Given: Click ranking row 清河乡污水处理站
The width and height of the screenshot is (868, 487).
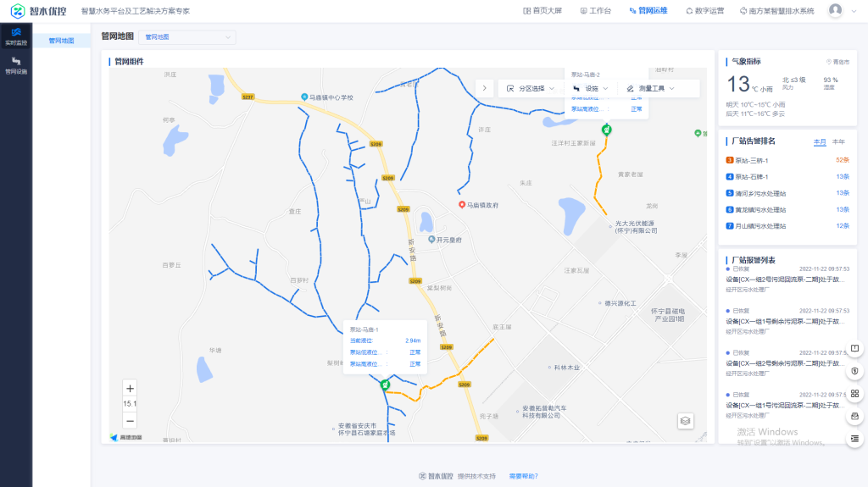Looking at the screenshot, I should click(787, 193).
